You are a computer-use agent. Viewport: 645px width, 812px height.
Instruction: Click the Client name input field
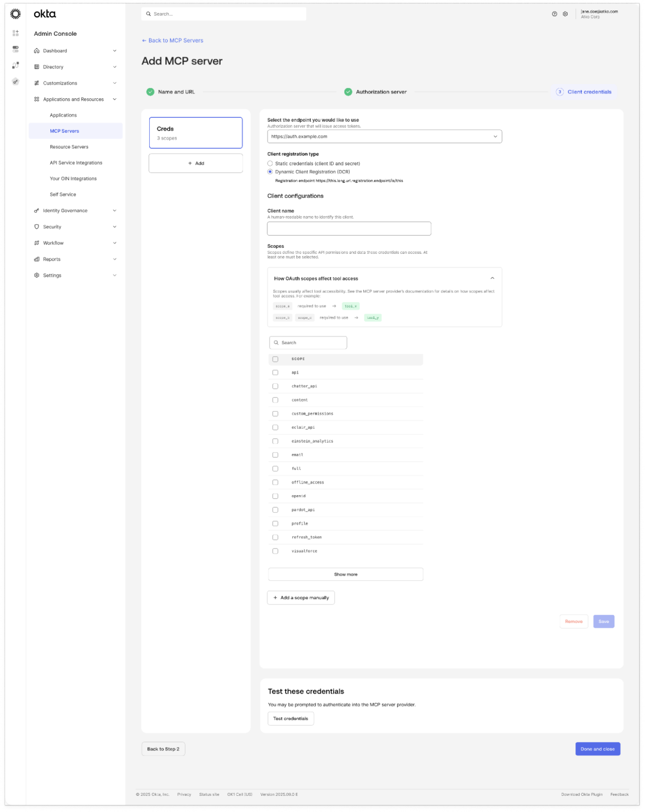pyautogui.click(x=349, y=229)
